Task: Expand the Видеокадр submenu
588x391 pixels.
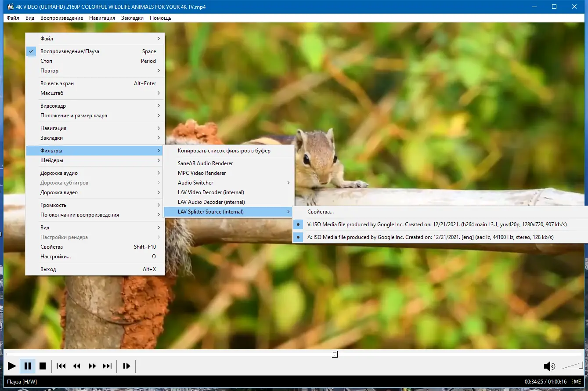Action: pyautogui.click(x=95, y=106)
